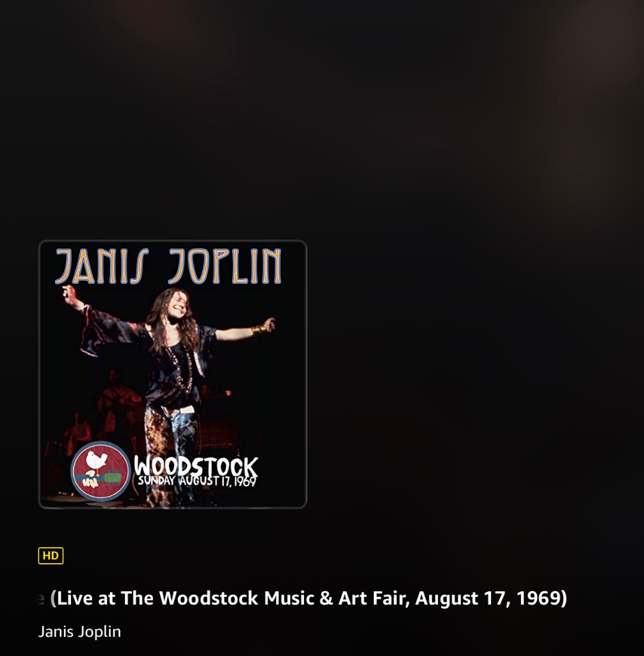Click the Woodstock dove and guitar logo
Image resolution: width=644 pixels, height=656 pixels.
point(101,471)
